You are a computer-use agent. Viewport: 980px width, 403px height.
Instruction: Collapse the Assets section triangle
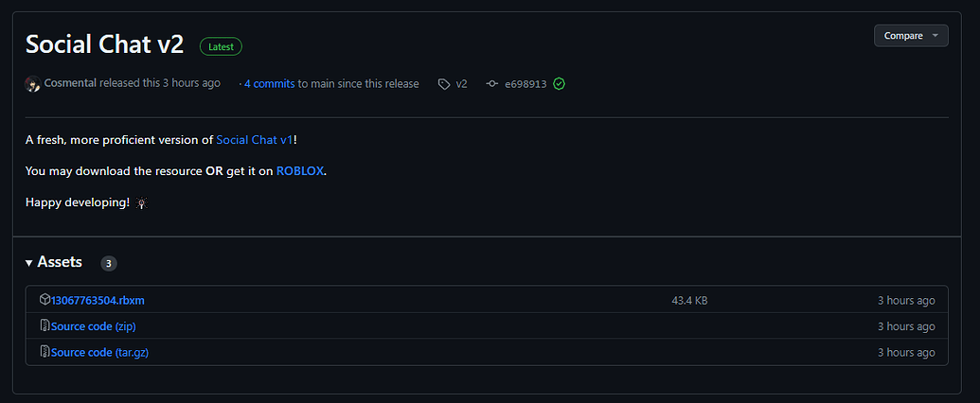29,262
